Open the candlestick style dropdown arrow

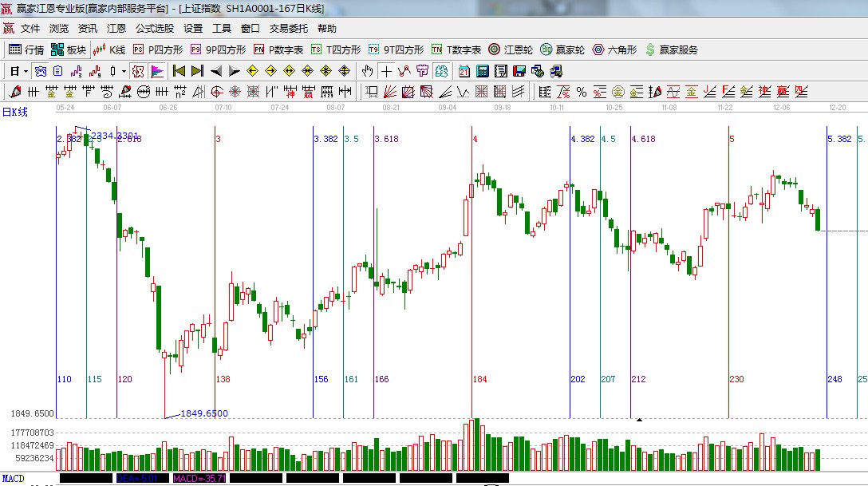coord(124,71)
